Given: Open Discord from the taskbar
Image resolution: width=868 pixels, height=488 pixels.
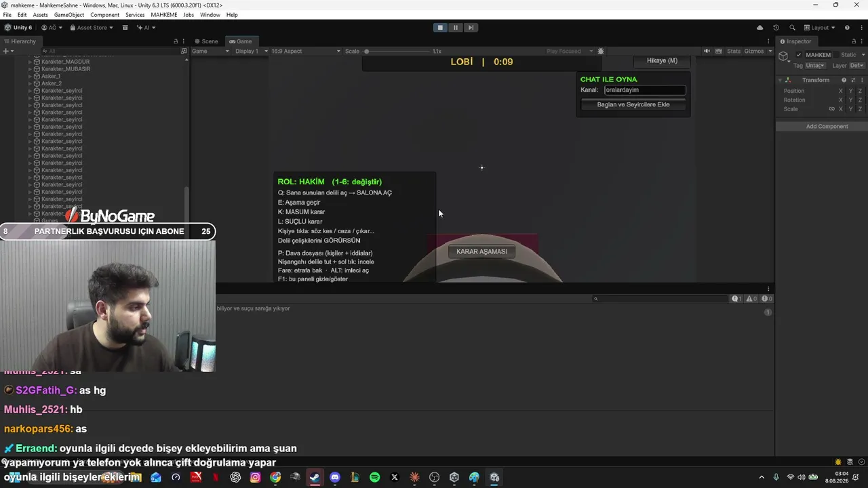Looking at the screenshot, I should 335,477.
